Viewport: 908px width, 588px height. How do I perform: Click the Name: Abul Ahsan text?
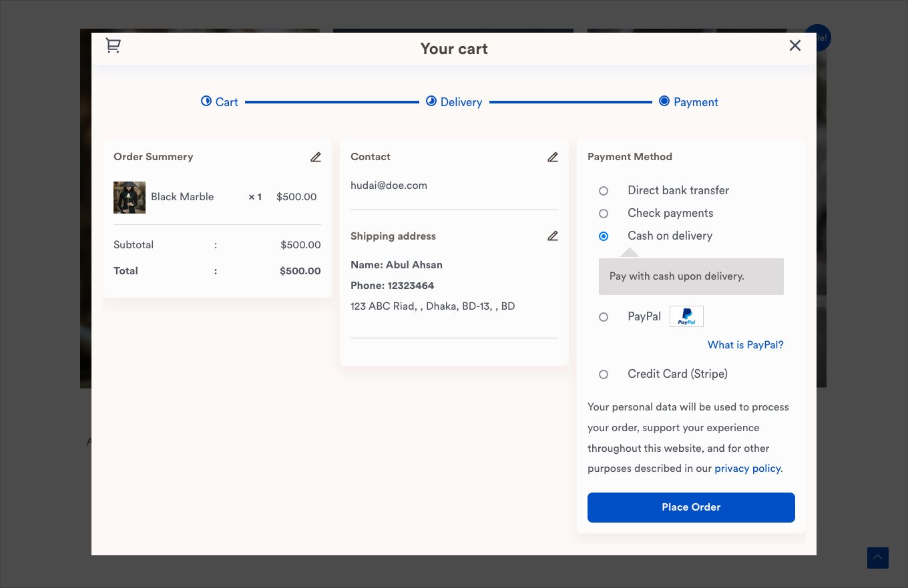point(397,265)
